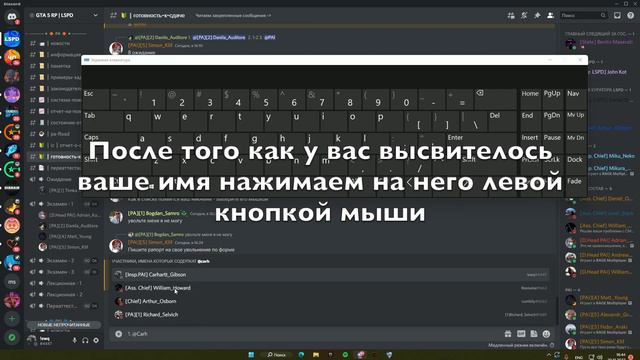The width and height of the screenshot is (640, 360).
Task: Click the Tab key on on-screen keyboard
Action: pyautogui.click(x=103, y=121)
